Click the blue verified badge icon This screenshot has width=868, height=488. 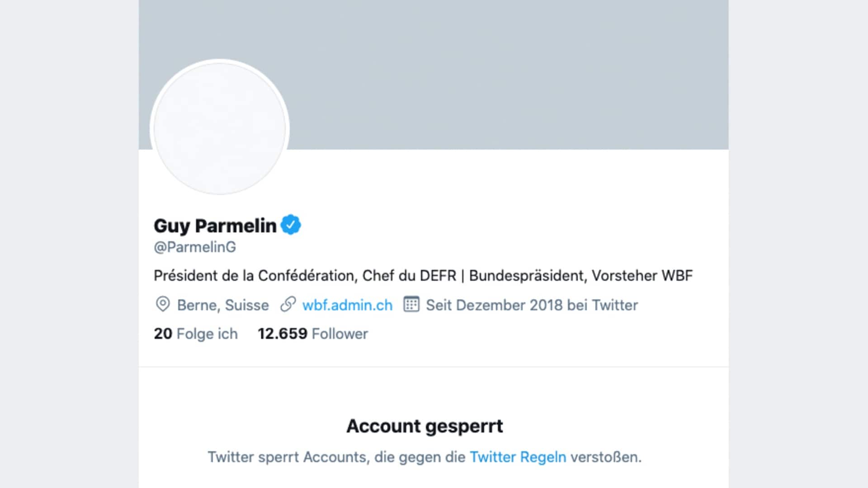click(291, 225)
